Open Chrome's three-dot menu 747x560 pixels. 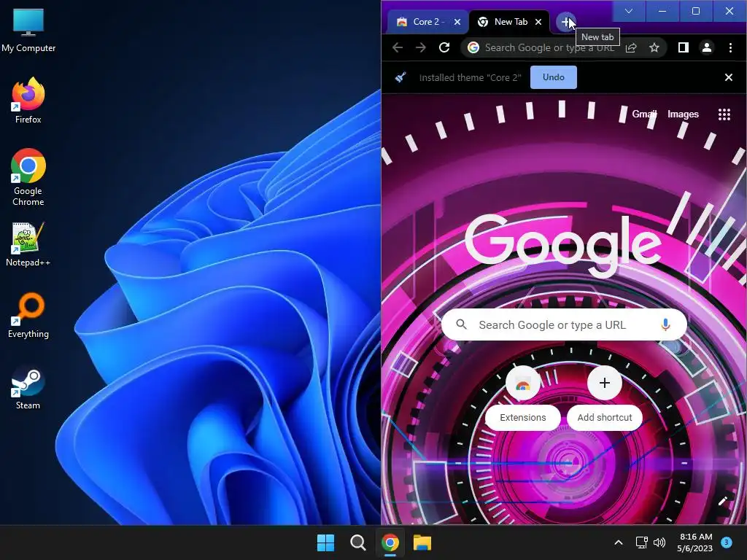click(x=730, y=47)
